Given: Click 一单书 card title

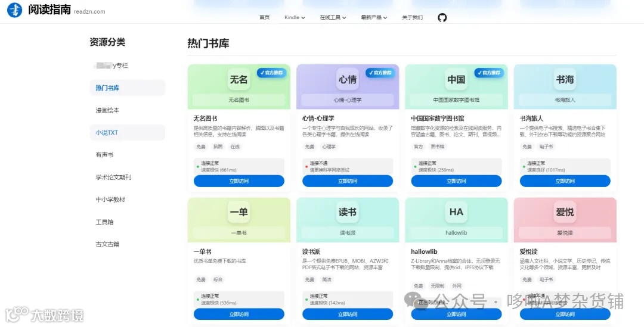Looking at the screenshot, I should (203, 251).
